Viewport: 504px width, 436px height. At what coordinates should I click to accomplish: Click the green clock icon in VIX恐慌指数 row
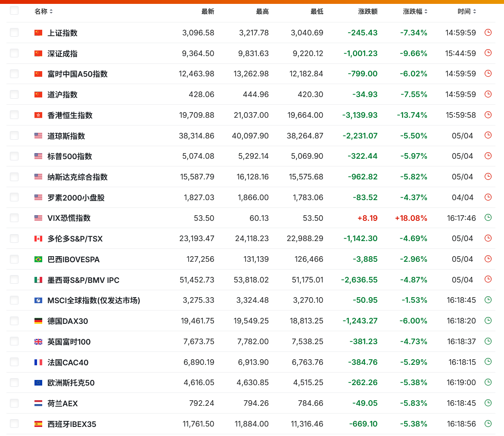pyautogui.click(x=488, y=217)
